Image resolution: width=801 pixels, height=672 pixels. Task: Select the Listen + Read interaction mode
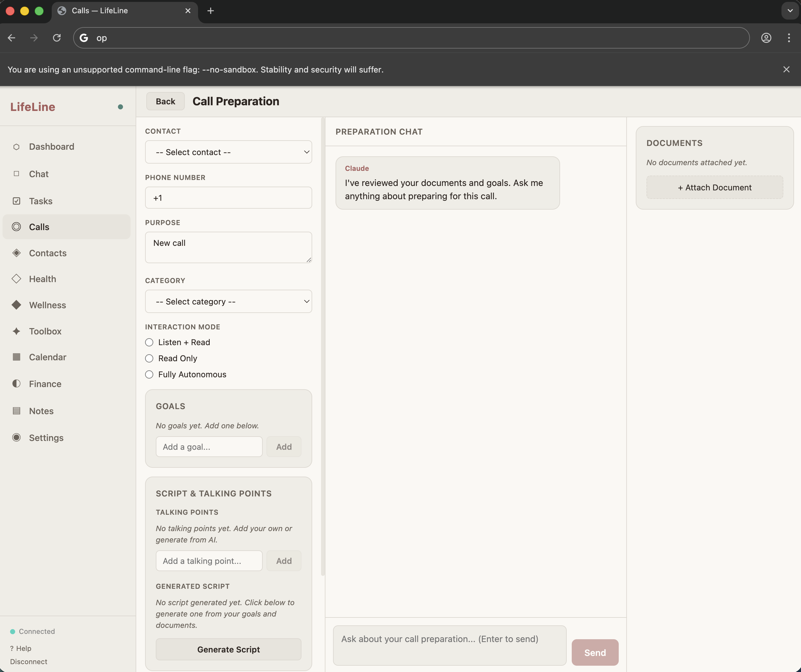[x=149, y=342]
